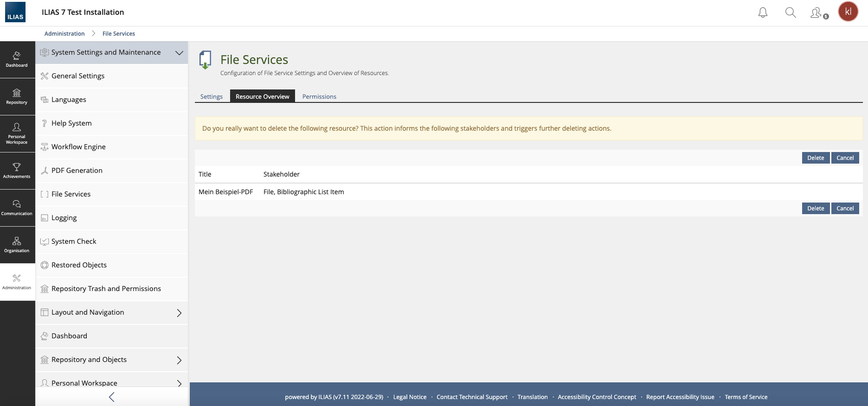Viewport: 868px width, 406px height.
Task: Open Repository in main sidebar
Action: coord(17,96)
